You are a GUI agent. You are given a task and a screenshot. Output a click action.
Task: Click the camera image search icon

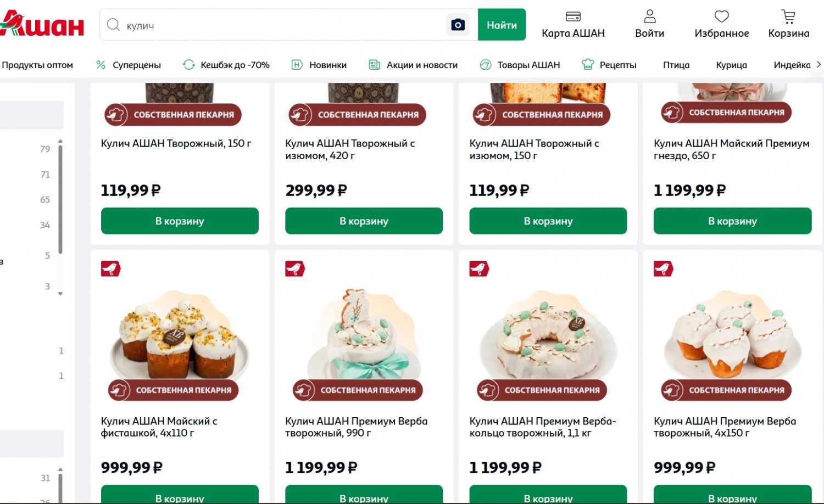tap(458, 25)
